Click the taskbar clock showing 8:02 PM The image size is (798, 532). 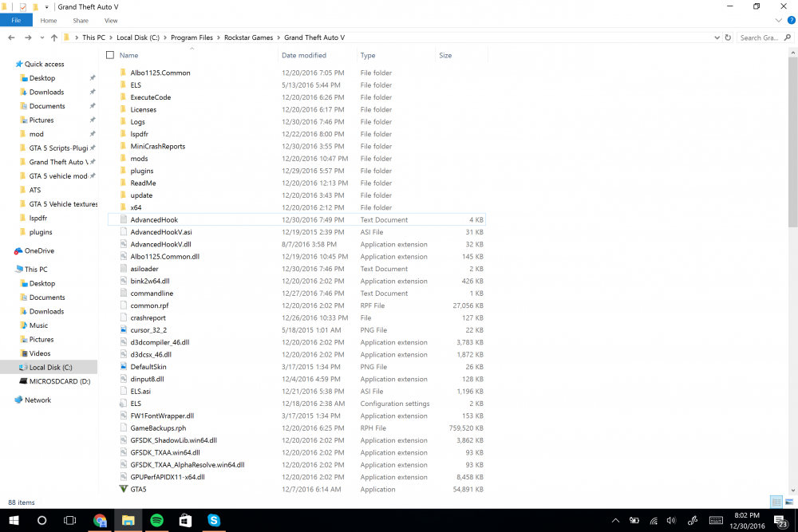click(747, 520)
